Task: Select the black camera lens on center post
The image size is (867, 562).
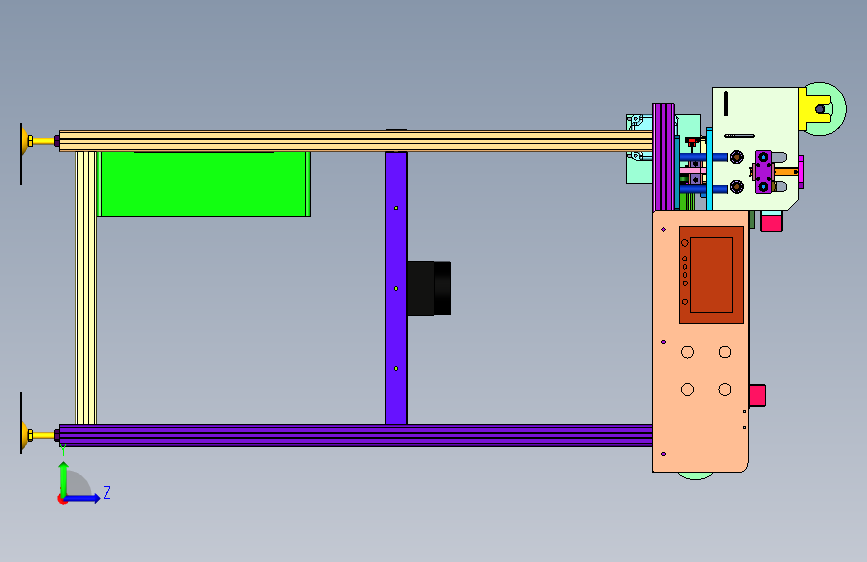Action: pos(429,288)
